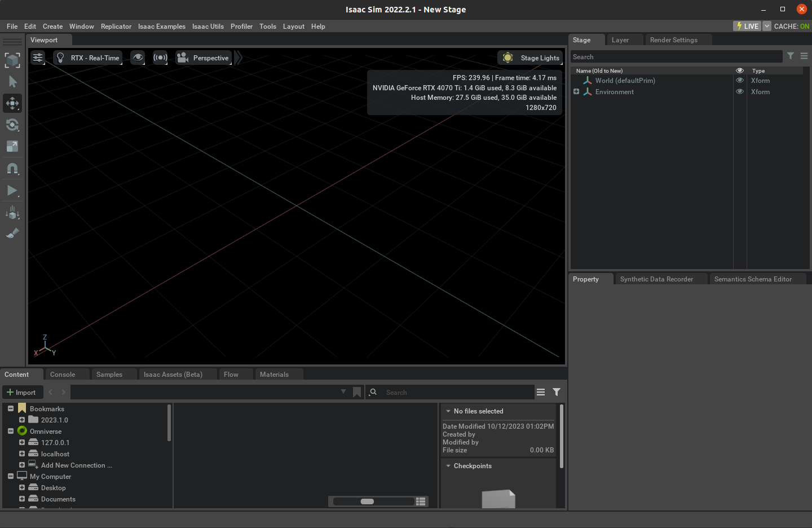Open RTX - Real-Time renderer menu

coord(87,58)
